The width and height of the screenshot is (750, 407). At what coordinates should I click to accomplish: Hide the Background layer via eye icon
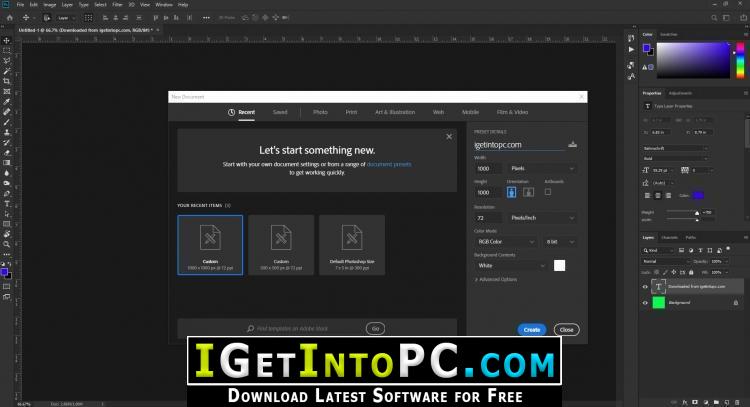click(x=645, y=303)
